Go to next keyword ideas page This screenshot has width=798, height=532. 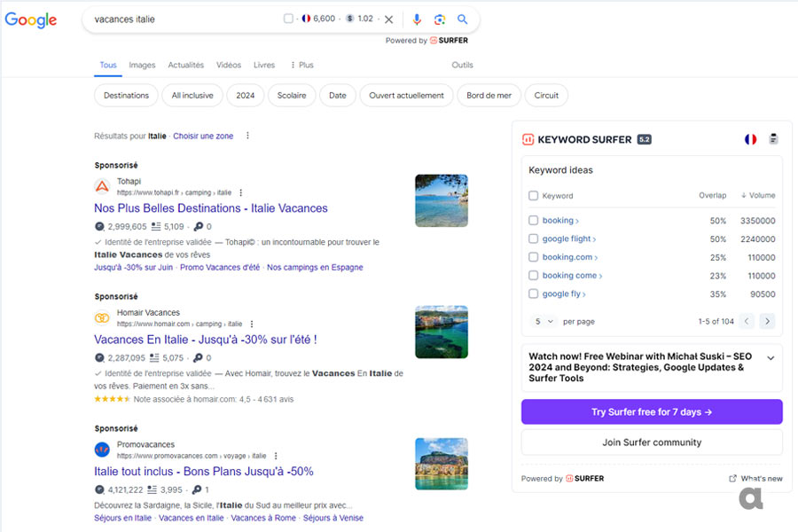pos(768,321)
